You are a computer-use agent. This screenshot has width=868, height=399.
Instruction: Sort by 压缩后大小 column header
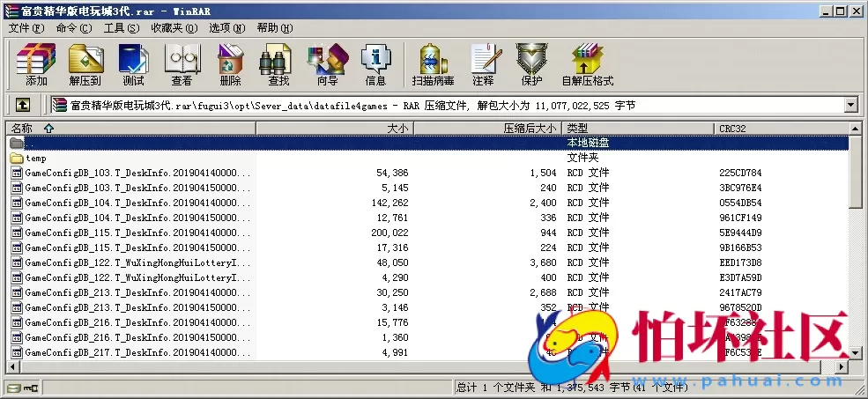487,129
